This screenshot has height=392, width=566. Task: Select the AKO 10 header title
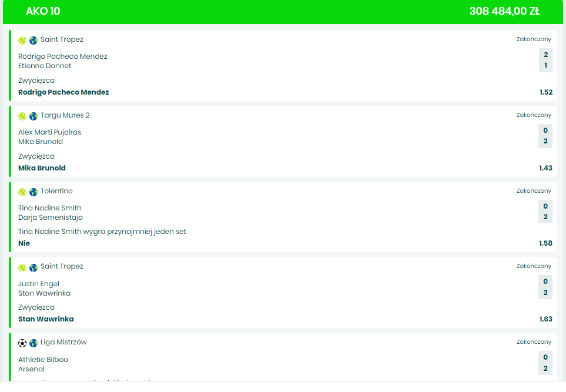click(43, 11)
